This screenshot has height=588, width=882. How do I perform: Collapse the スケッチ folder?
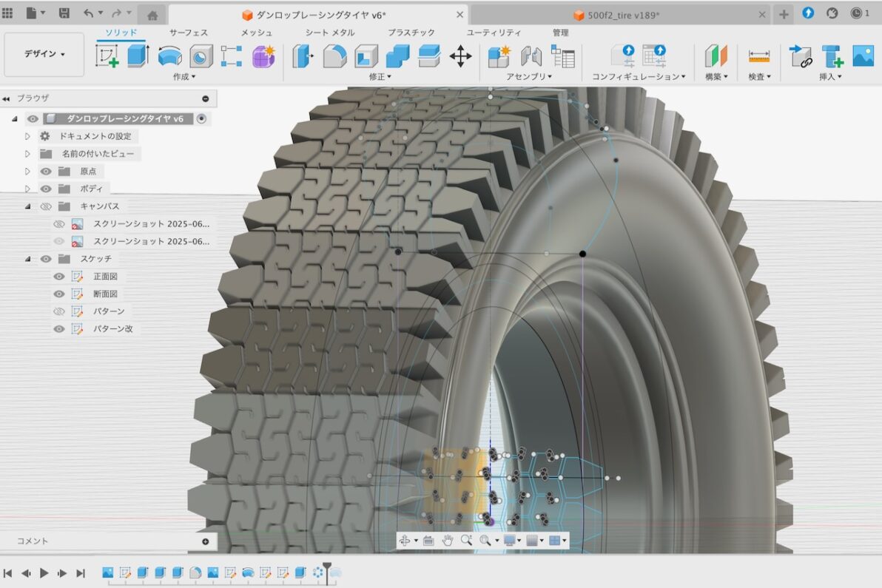tap(27, 259)
